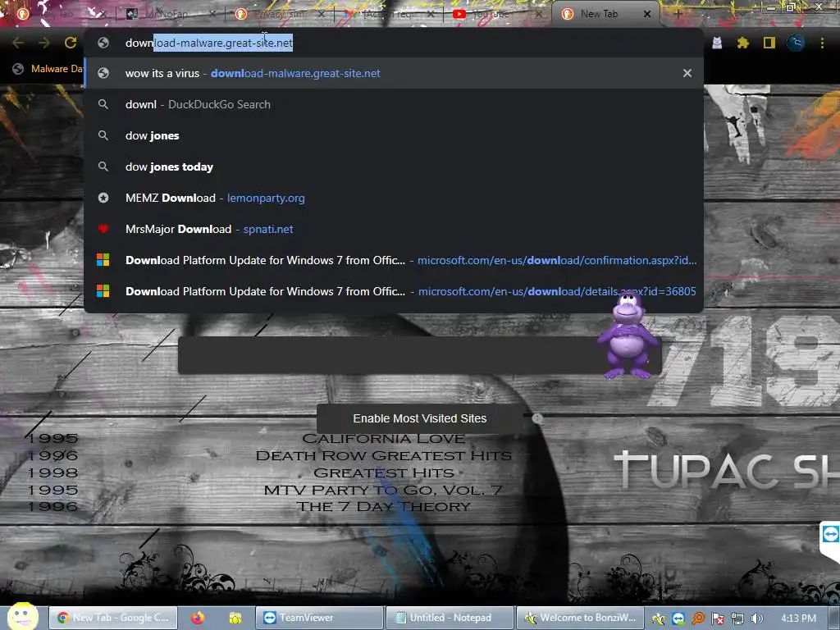This screenshot has height=630, width=840.
Task: Open the network tray icon
Action: click(737, 619)
